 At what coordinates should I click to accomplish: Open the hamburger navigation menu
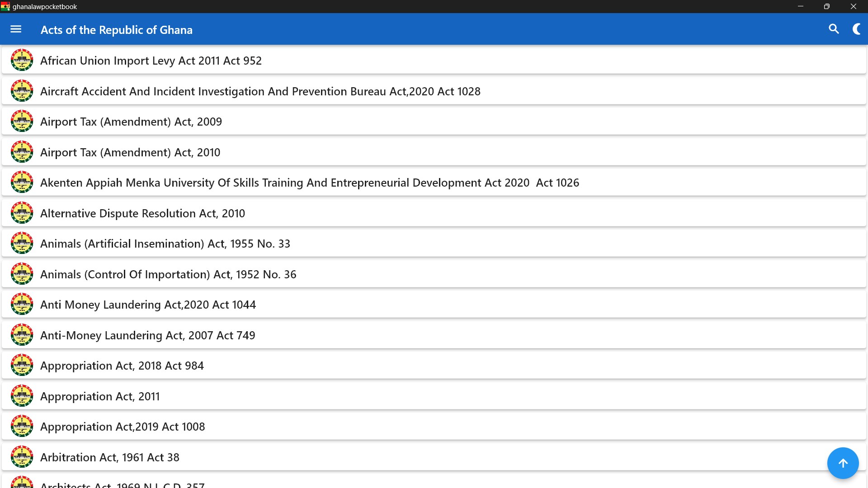(16, 29)
